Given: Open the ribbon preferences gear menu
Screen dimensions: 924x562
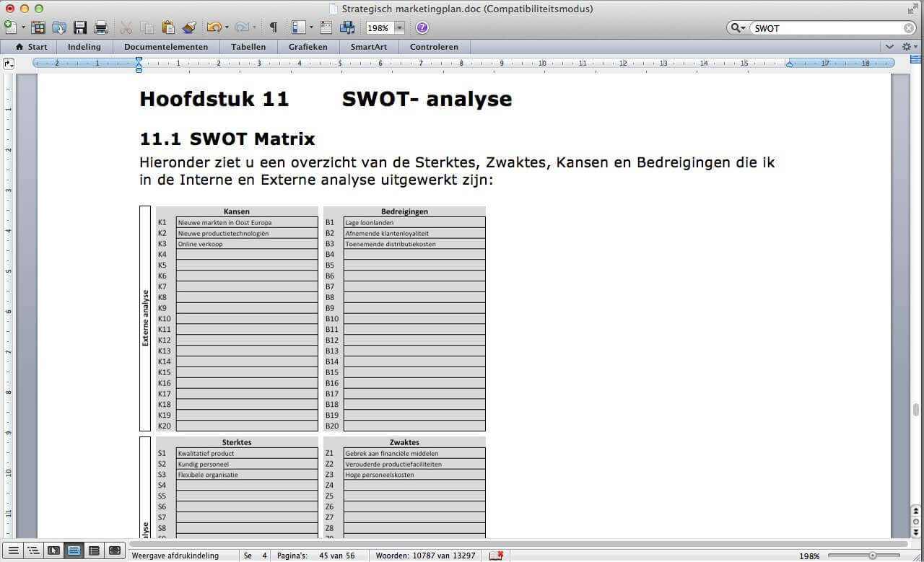Looking at the screenshot, I should [x=910, y=46].
